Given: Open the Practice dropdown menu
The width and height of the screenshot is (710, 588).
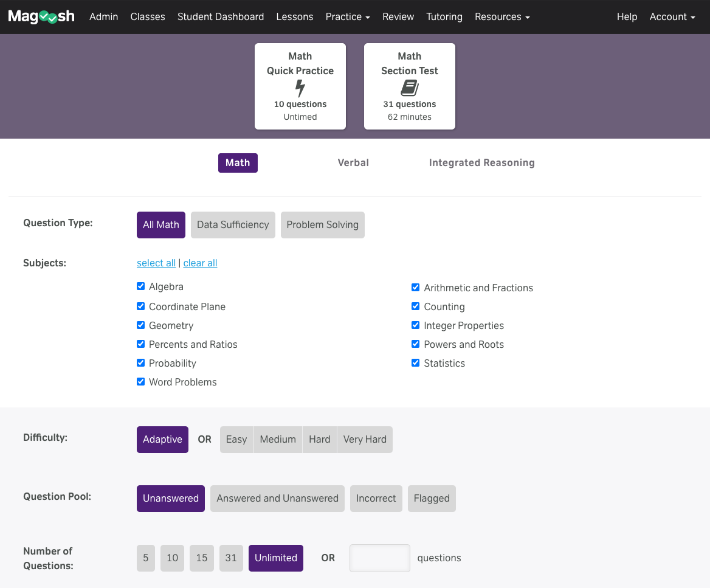Looking at the screenshot, I should point(347,17).
